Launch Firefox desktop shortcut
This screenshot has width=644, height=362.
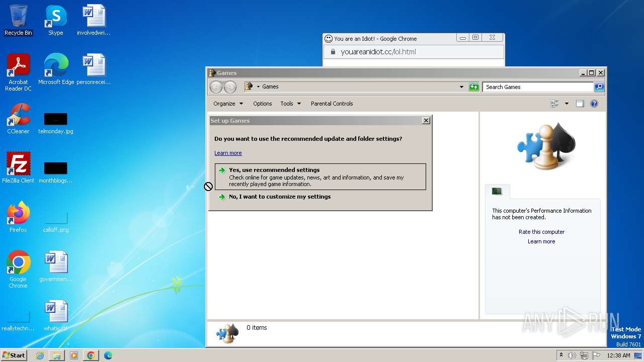click(x=18, y=217)
